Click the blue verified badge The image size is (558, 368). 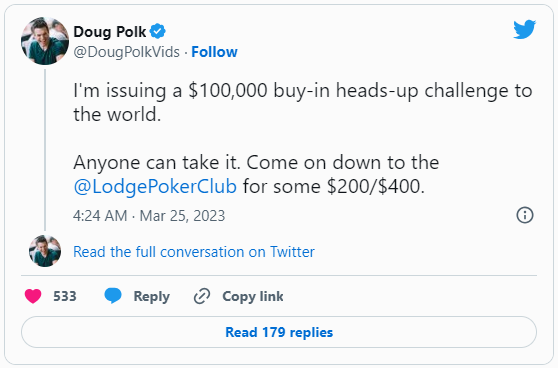(x=157, y=31)
